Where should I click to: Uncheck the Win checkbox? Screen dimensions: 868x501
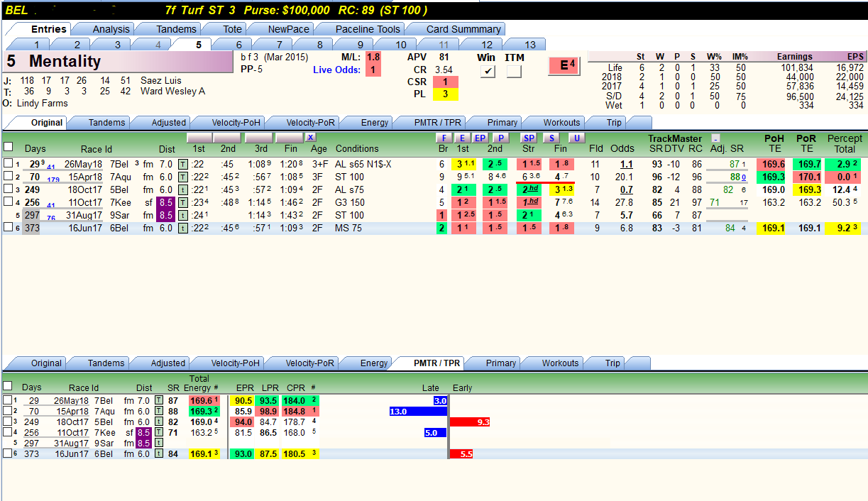click(x=487, y=72)
